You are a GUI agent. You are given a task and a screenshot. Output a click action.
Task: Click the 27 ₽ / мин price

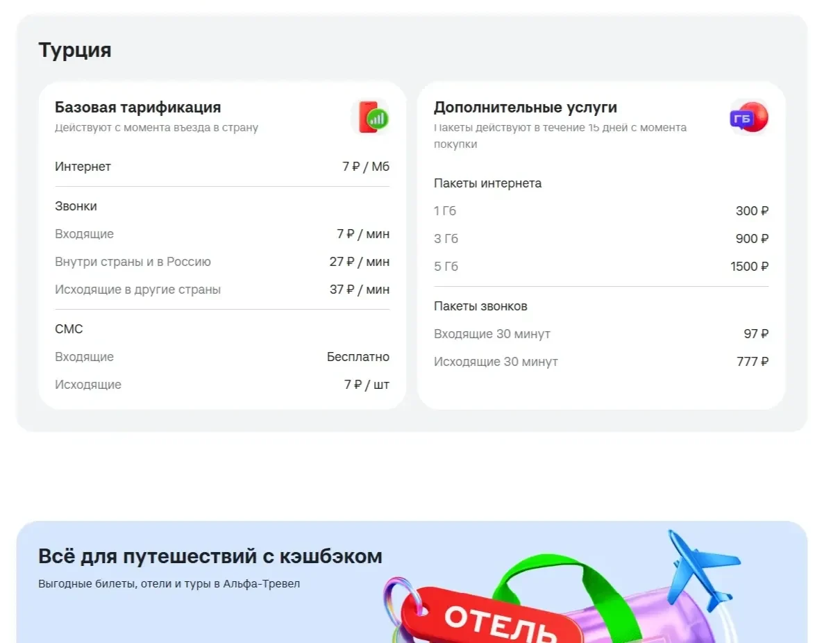point(360,262)
